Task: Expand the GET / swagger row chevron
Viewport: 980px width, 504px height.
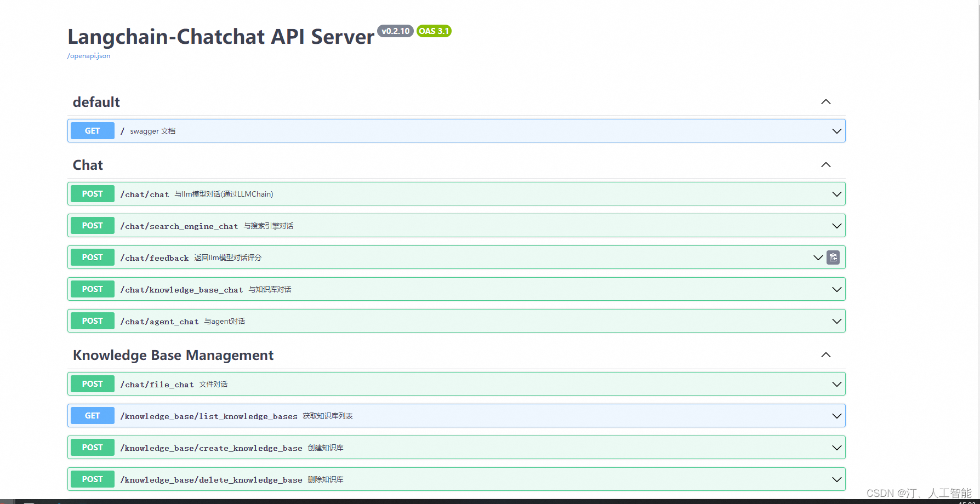Action: pyautogui.click(x=837, y=131)
